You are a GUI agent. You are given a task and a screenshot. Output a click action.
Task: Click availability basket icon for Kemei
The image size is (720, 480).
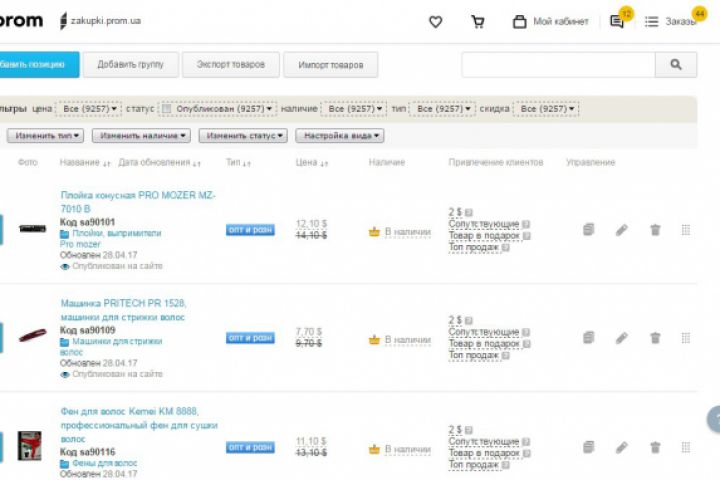pyautogui.click(x=374, y=449)
